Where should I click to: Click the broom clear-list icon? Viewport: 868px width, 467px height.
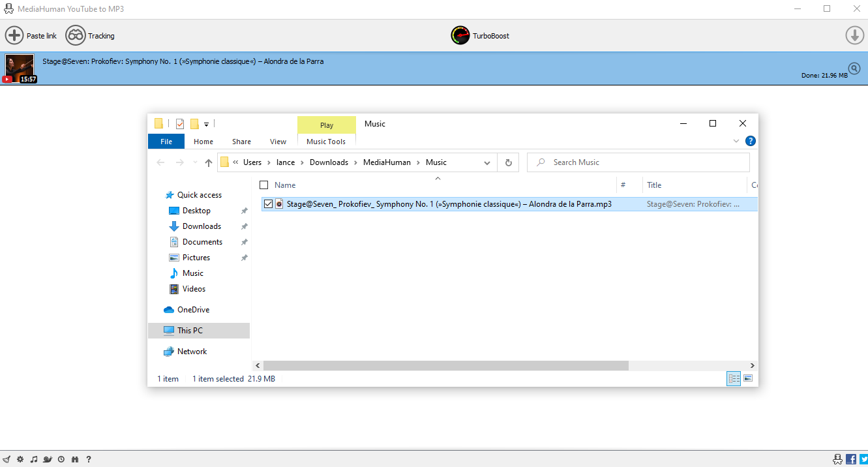[7, 459]
